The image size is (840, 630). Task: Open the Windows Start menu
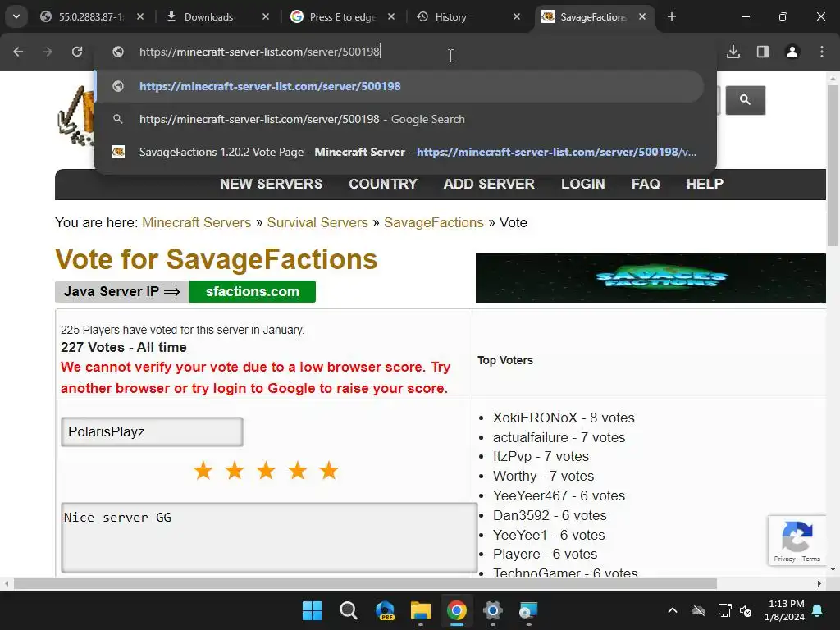(x=312, y=610)
